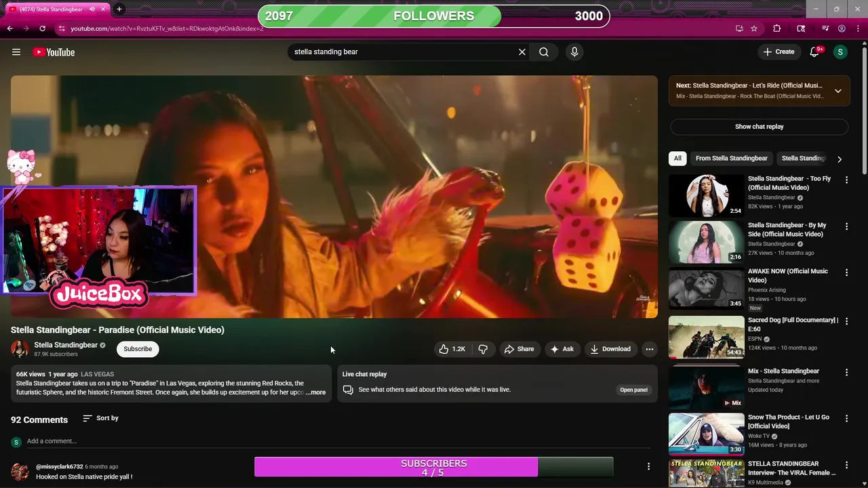Share the Paradise video
868x488 pixels.
click(x=519, y=349)
